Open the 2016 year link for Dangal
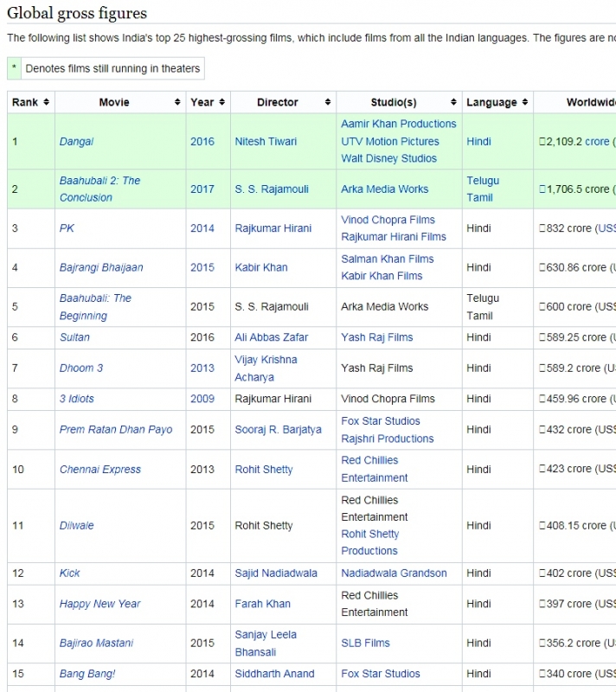Viewport: 616px width, 692px height. (202, 142)
